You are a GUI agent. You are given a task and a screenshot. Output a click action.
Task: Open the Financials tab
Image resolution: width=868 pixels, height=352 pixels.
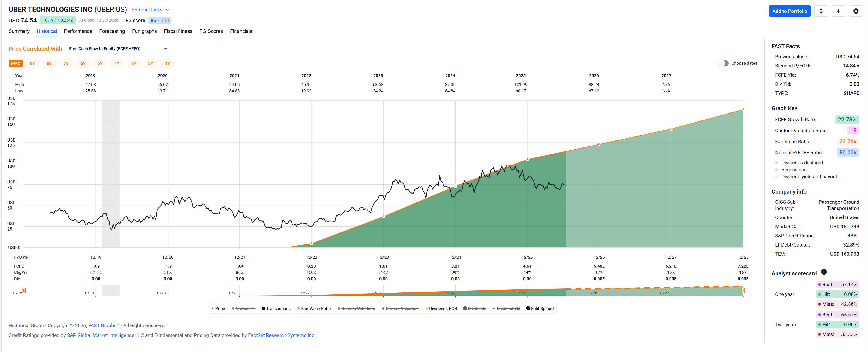(241, 31)
